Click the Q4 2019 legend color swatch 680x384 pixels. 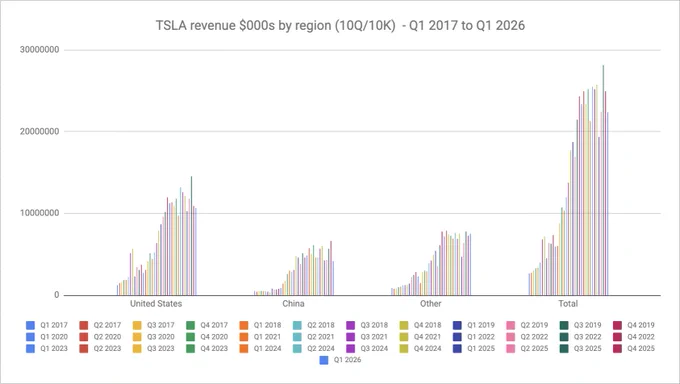click(618, 325)
